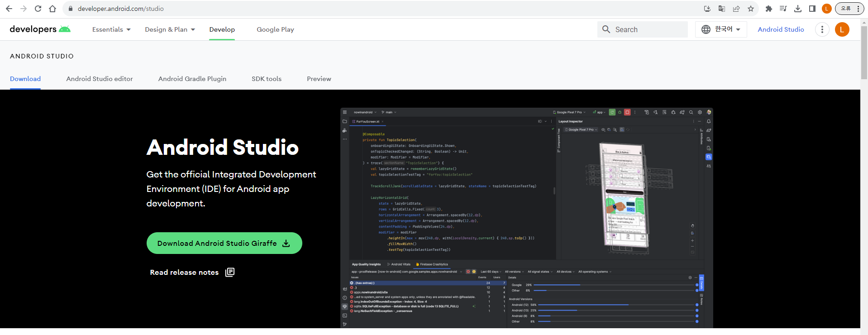Click the Android Studio IDE screenshot image

pos(527,218)
